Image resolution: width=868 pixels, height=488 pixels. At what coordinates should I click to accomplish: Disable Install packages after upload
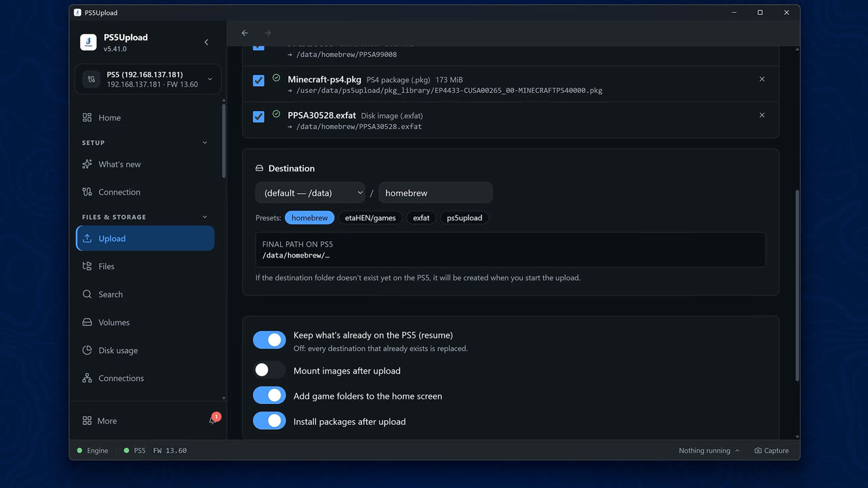point(269,421)
